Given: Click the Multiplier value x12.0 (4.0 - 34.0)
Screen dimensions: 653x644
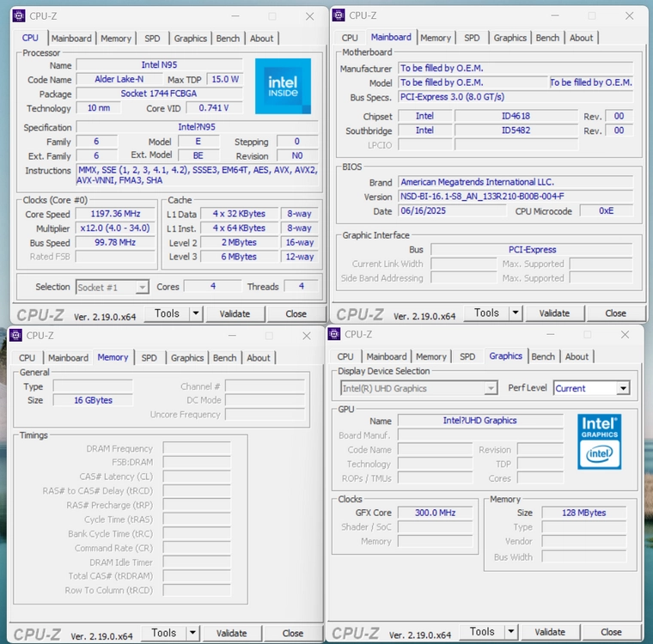Looking at the screenshot, I should pos(115,228).
